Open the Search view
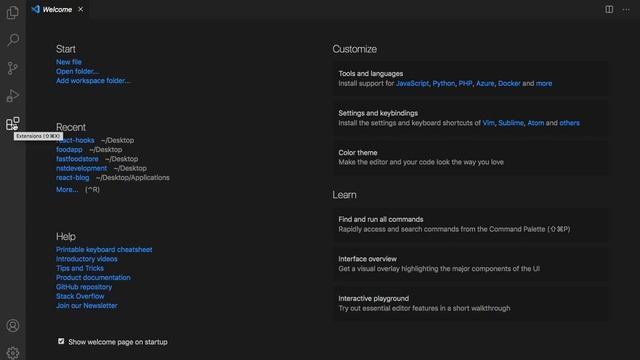Viewport: 640px width, 360px height. point(13,40)
